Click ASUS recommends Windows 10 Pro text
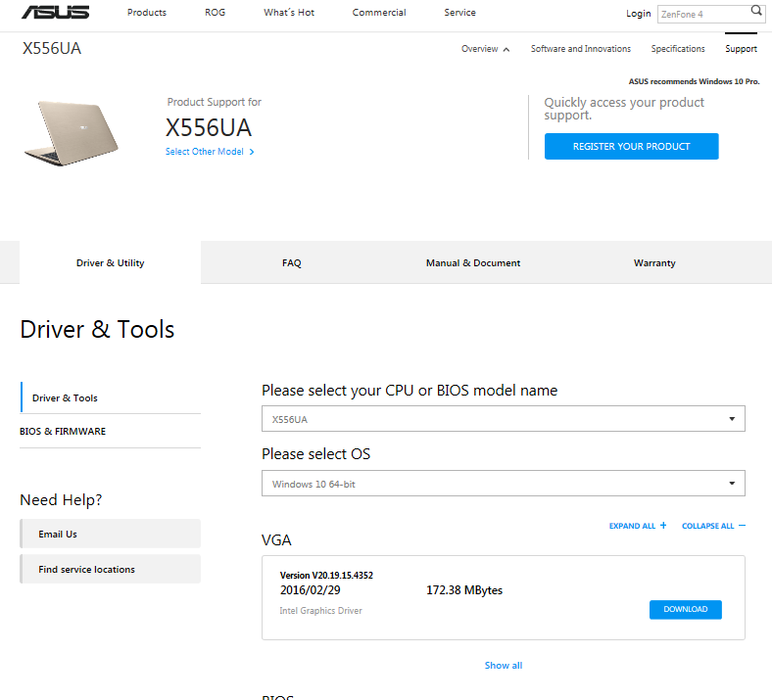This screenshot has width=772, height=700. click(x=694, y=81)
